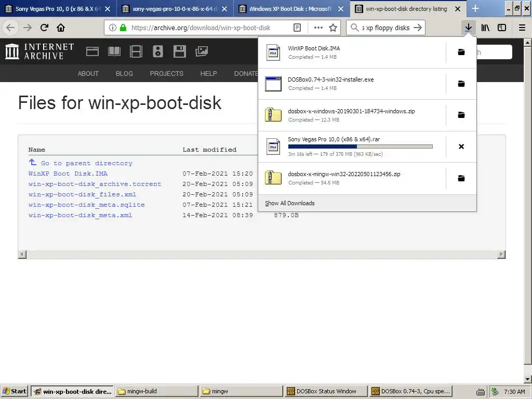This screenshot has height=399, width=532.
Task: Click Go to parent directory link
Action: click(x=87, y=163)
